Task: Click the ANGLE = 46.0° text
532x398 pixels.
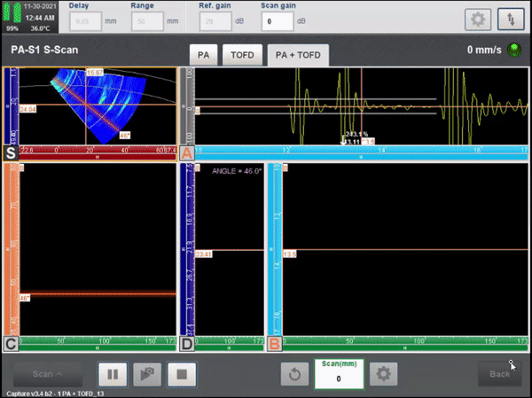Action: pyautogui.click(x=237, y=171)
